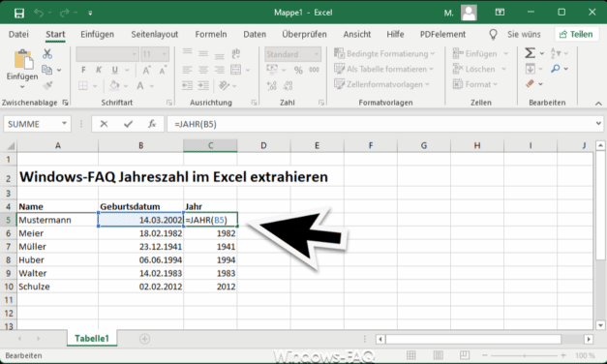Image resolution: width=607 pixels, height=364 pixels.
Task: Click the percent style icon
Action: [x=298, y=70]
